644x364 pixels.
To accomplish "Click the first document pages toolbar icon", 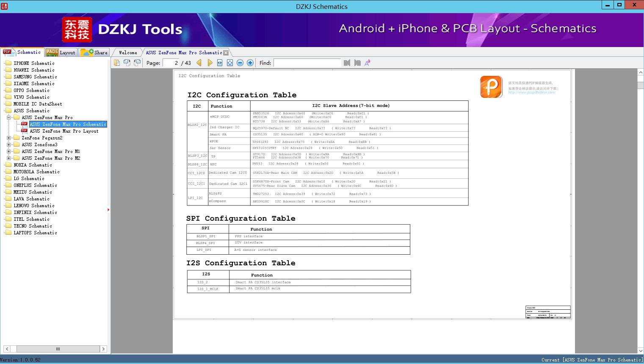I will [117, 63].
